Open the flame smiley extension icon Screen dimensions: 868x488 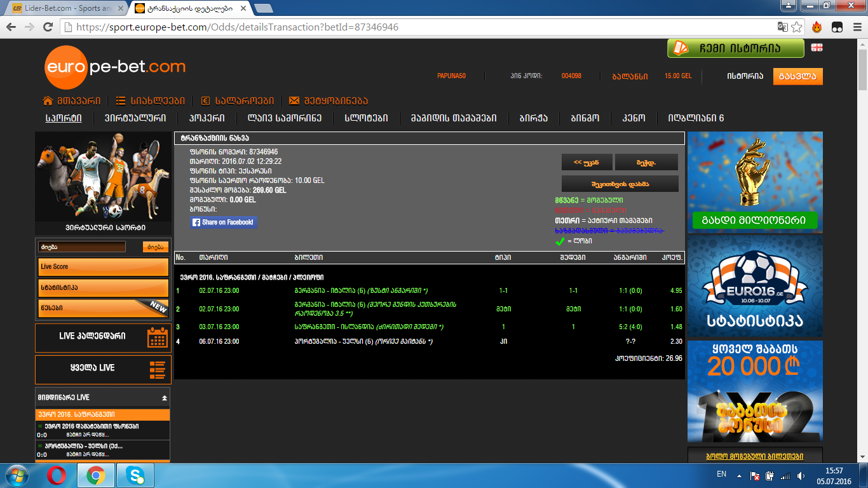[817, 27]
